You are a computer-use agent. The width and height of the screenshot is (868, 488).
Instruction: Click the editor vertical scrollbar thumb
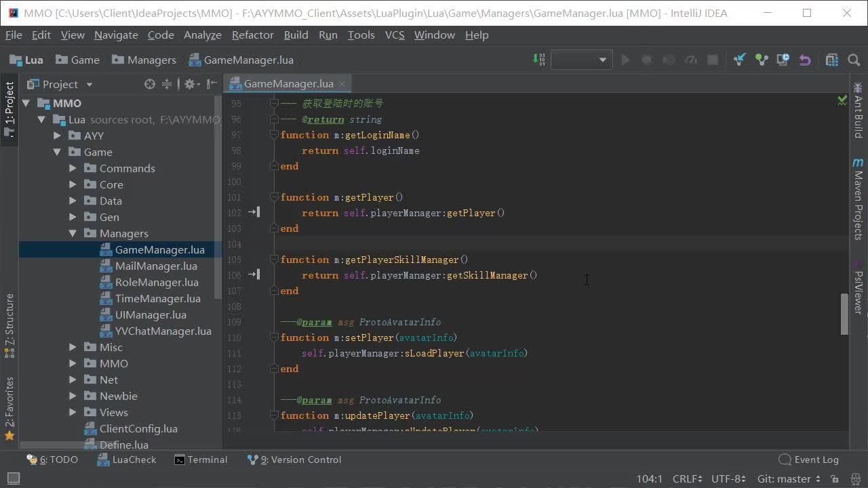point(844,314)
